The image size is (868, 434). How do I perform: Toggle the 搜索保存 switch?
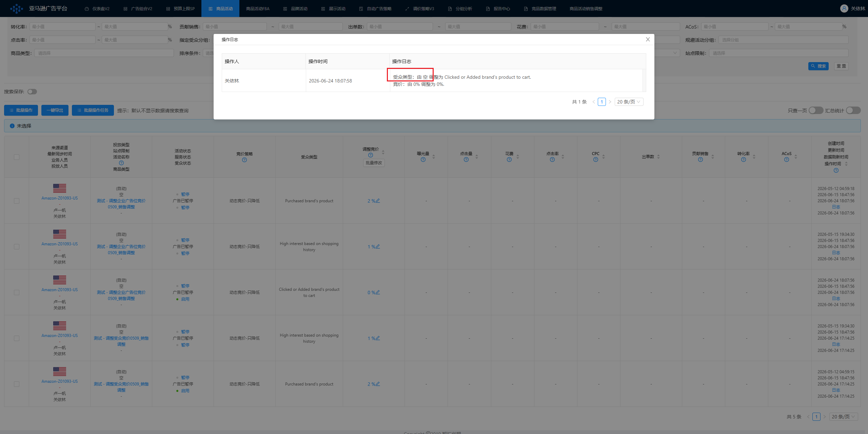click(x=32, y=92)
